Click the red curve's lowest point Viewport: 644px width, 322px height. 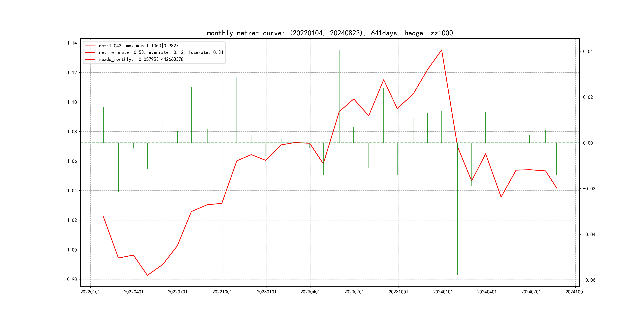click(147, 275)
